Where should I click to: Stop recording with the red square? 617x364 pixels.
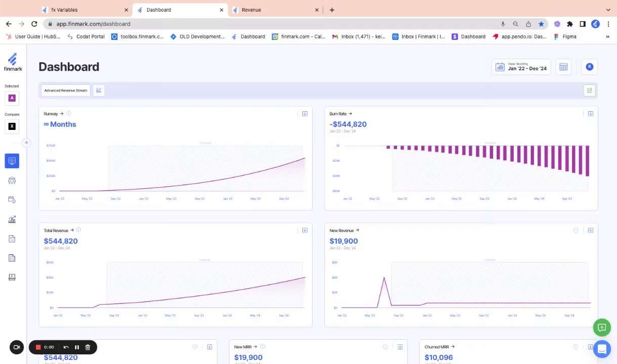(38, 347)
